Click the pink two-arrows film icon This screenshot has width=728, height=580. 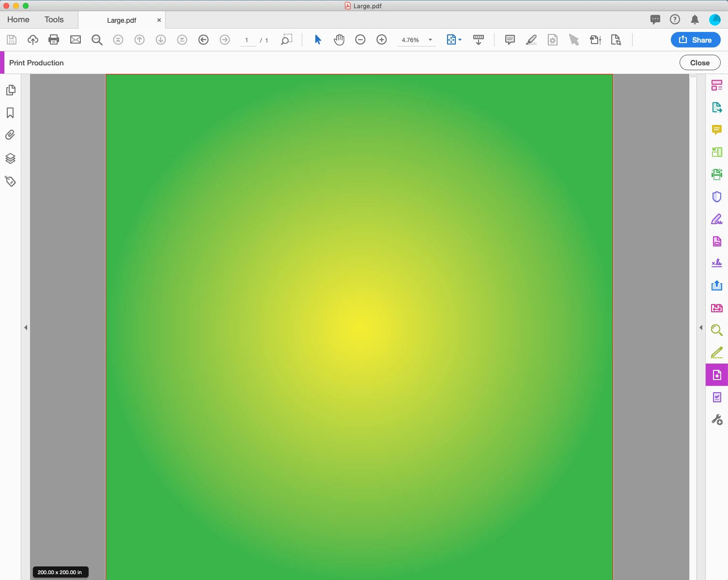point(717,308)
